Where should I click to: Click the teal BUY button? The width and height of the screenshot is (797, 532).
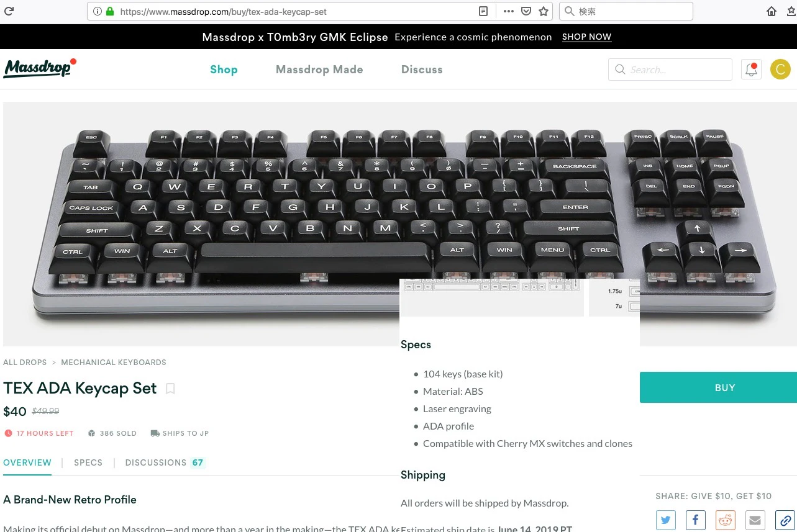[718, 387]
